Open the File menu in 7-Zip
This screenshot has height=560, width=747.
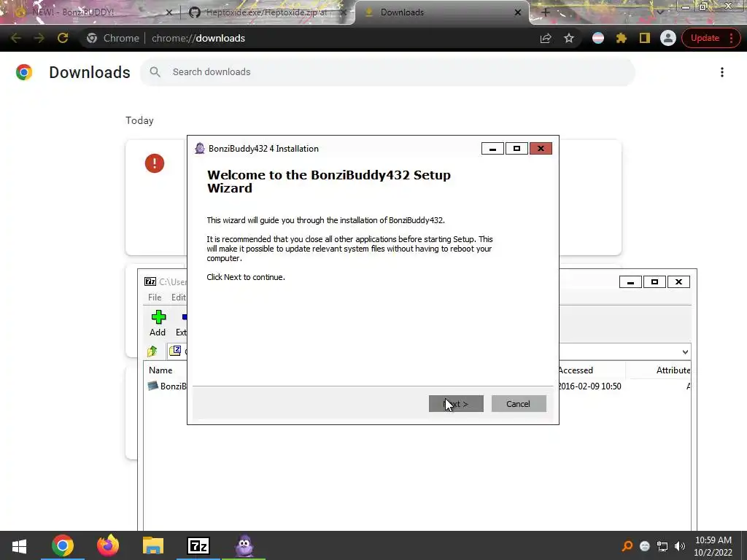pos(155,297)
